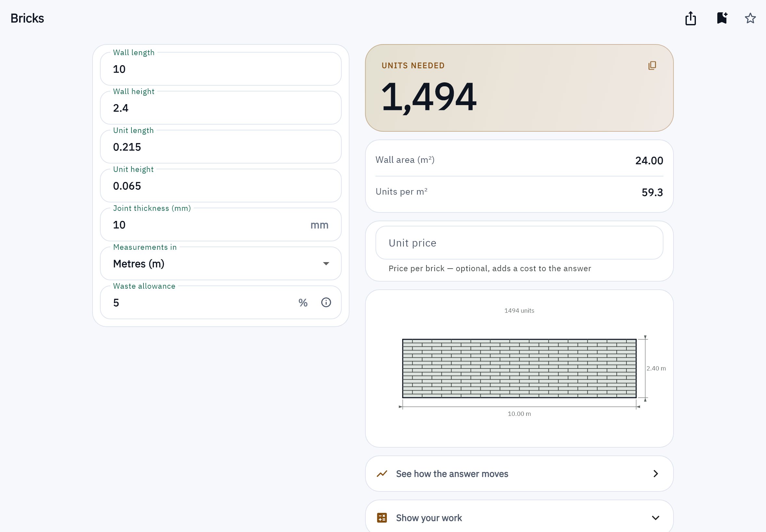The height and width of the screenshot is (532, 766).
Task: Click the calculator icon beside Show your work
Action: [x=382, y=518]
